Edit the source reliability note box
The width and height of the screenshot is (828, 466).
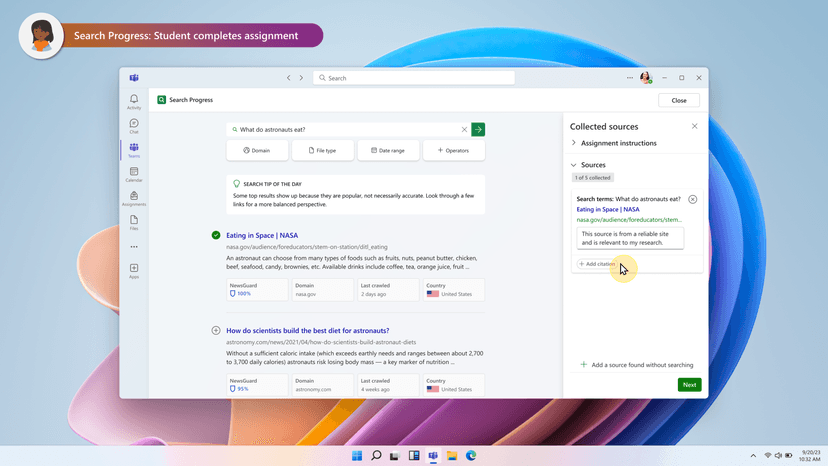click(630, 238)
